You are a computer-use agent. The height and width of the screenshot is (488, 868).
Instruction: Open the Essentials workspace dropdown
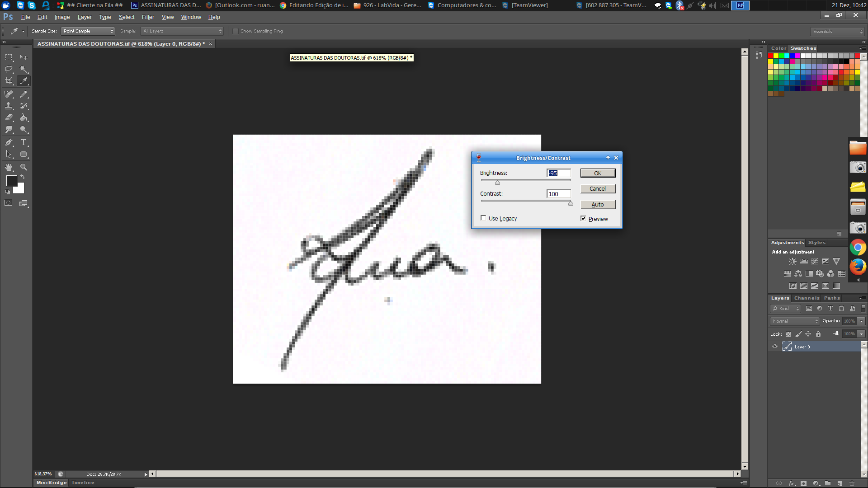click(837, 32)
